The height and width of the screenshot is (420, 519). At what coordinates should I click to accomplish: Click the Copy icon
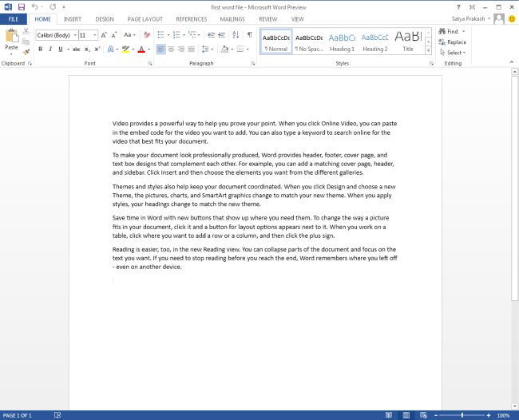(26, 42)
